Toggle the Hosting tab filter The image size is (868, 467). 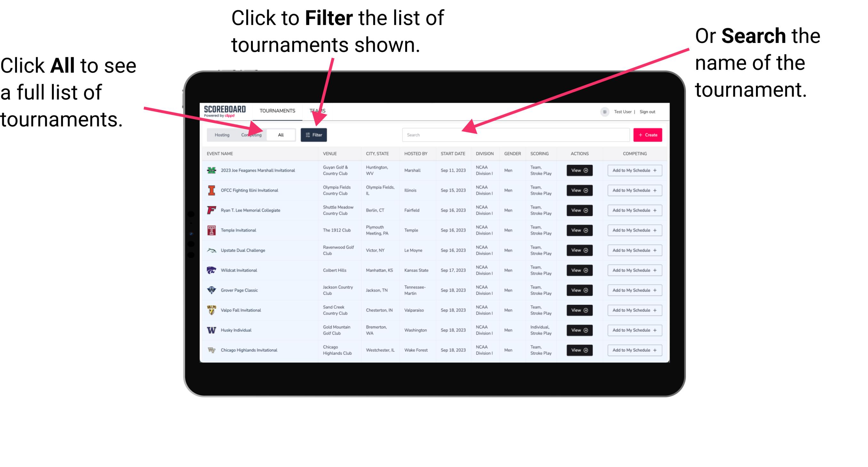220,134
